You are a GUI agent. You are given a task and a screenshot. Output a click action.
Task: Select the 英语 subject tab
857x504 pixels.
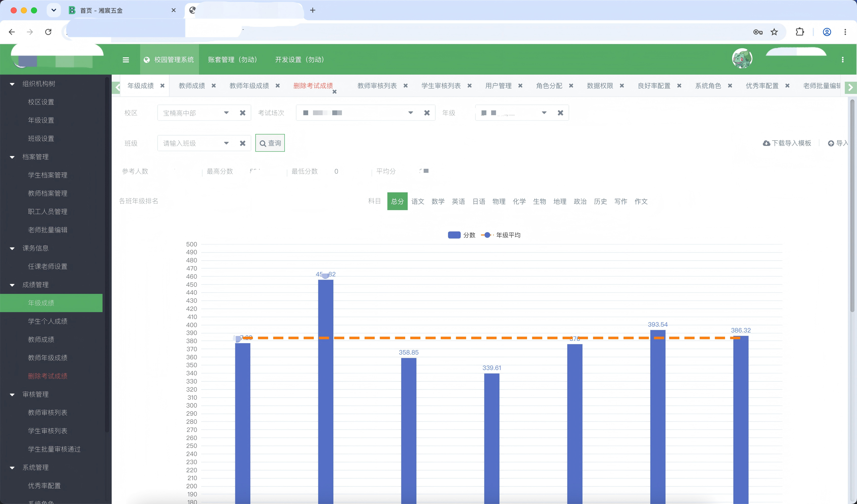(458, 201)
